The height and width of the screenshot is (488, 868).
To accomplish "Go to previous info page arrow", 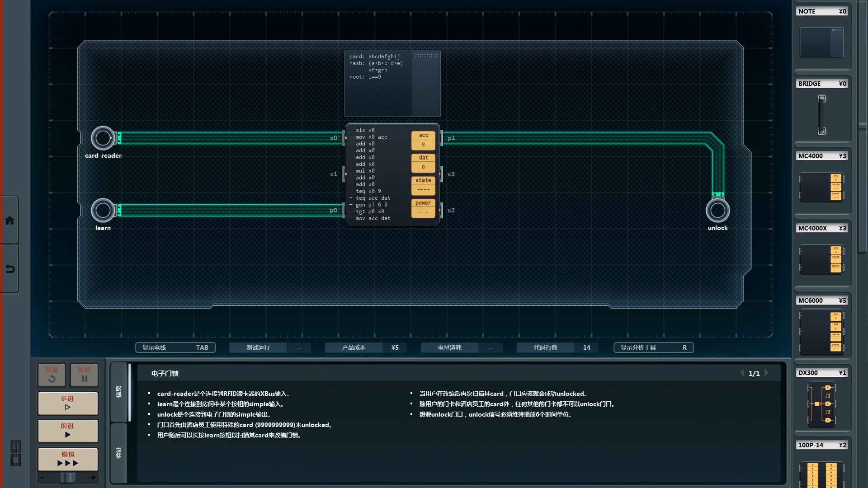I will click(x=742, y=373).
